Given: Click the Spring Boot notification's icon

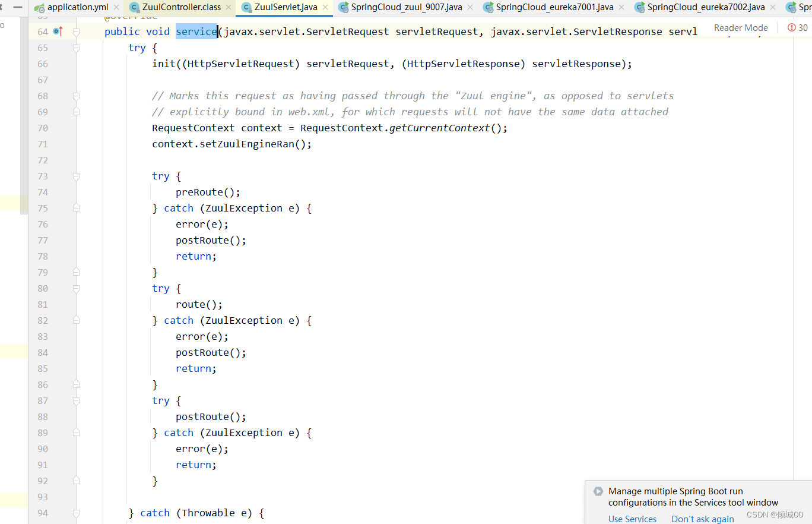Looking at the screenshot, I should coord(598,491).
